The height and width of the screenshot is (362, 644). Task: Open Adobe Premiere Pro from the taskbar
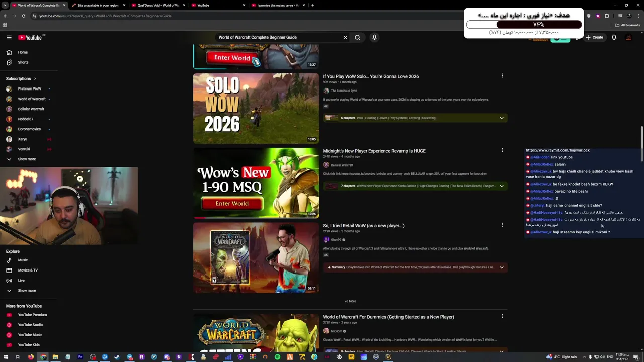pyautogui.click(x=80, y=357)
